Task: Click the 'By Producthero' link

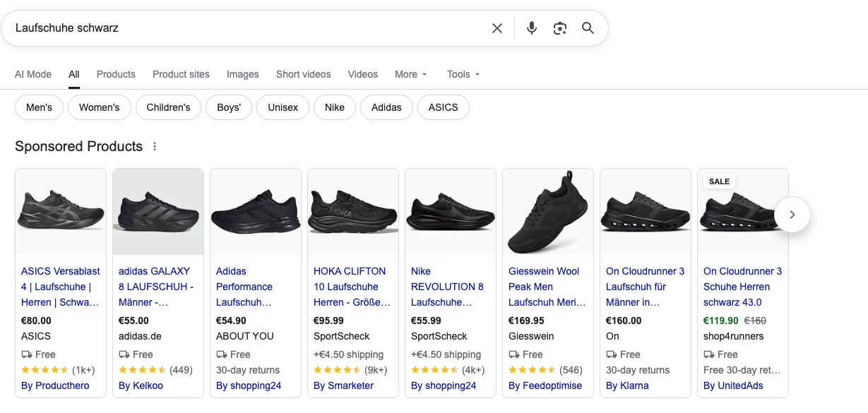Action: (x=57, y=385)
